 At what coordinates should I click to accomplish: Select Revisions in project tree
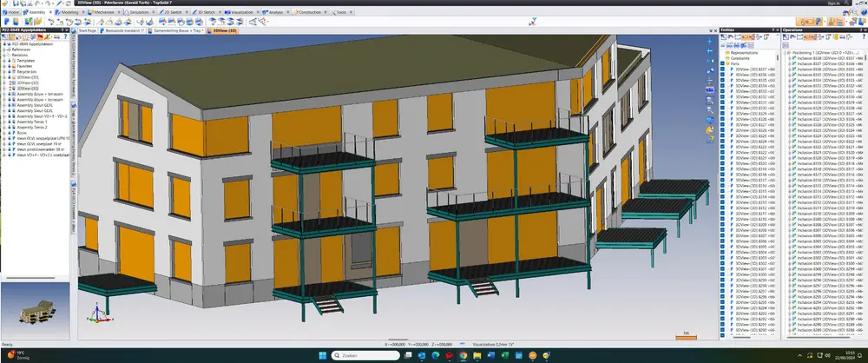(x=19, y=55)
